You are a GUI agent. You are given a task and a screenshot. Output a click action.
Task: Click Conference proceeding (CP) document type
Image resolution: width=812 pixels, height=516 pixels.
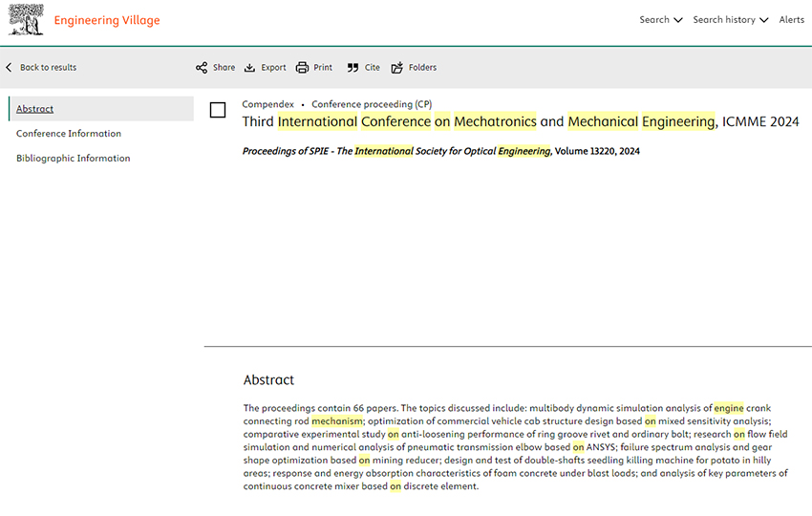coord(372,104)
